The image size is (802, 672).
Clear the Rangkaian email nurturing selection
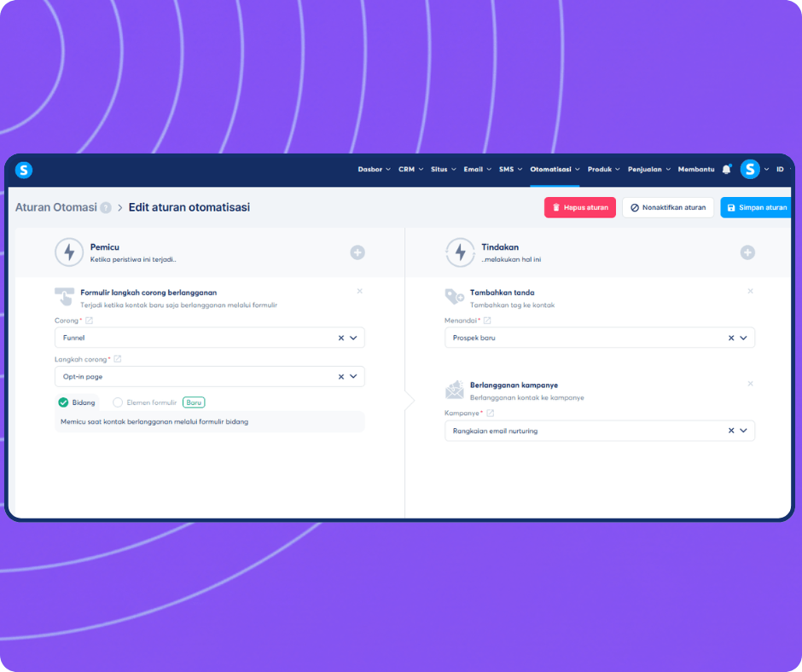[731, 431]
